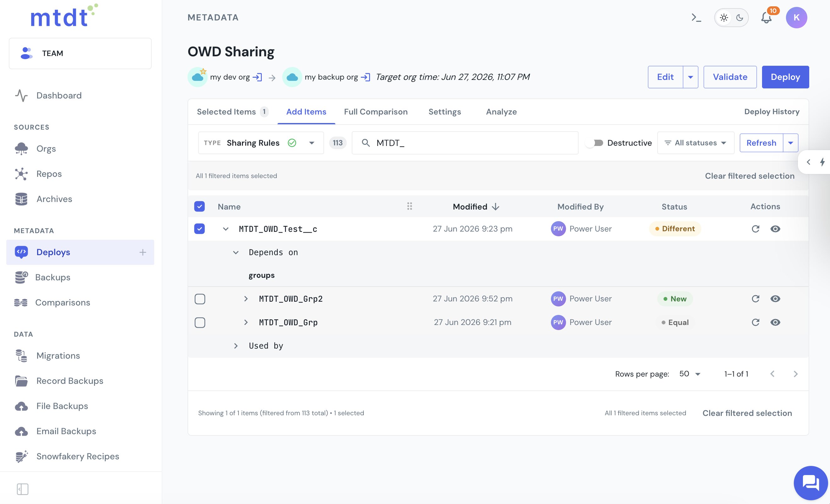Screen dimensions: 830x504
Task: Collapse Depends on section
Action: pos(236,252)
